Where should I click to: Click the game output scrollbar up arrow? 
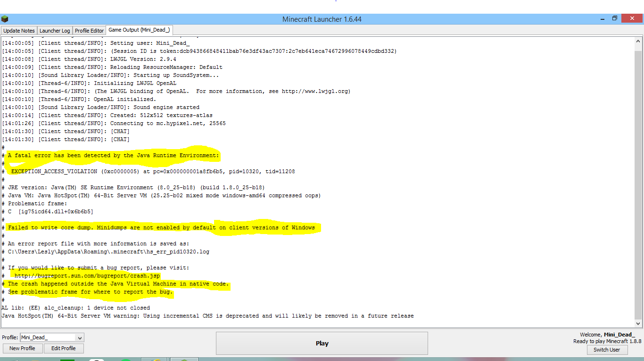(x=638, y=41)
